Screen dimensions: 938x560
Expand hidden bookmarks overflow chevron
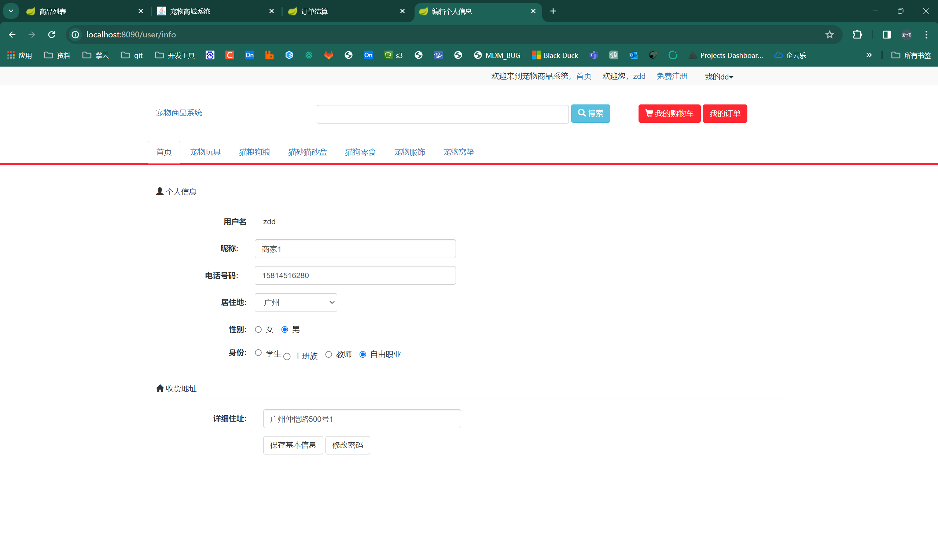[x=869, y=55]
